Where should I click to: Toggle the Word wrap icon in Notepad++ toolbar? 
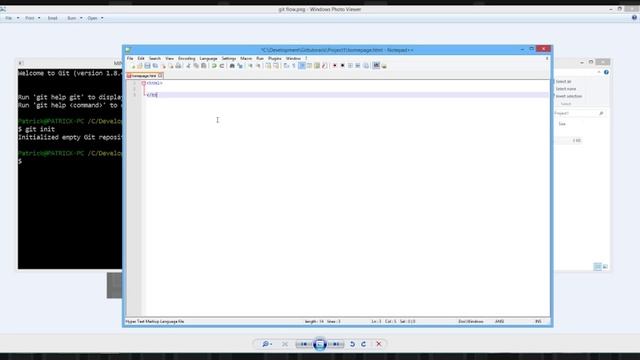click(287, 66)
